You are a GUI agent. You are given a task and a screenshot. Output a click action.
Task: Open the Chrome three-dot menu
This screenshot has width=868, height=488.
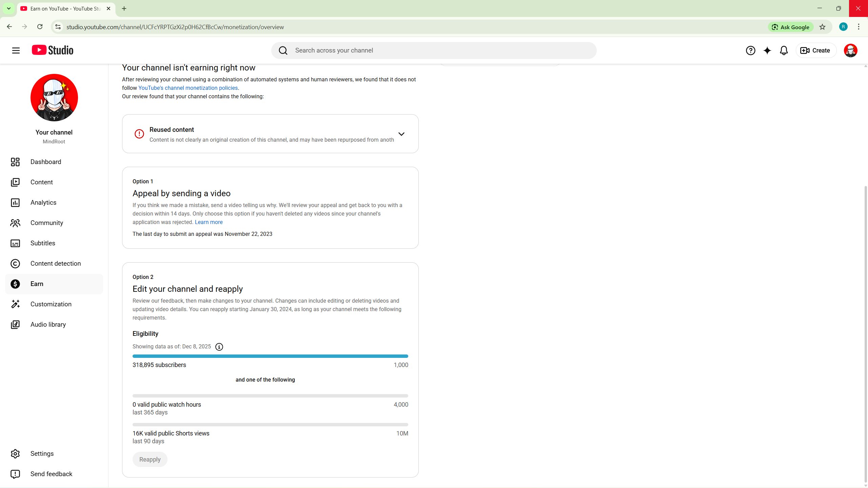859,27
